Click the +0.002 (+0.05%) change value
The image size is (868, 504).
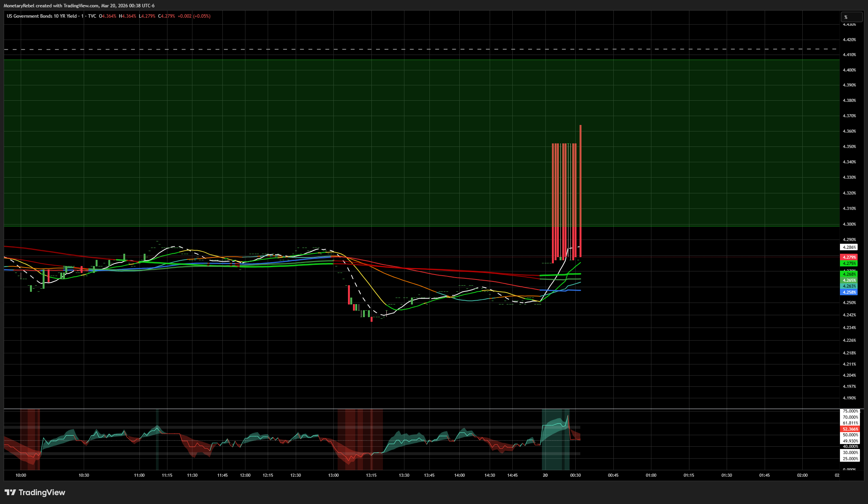[x=194, y=16]
